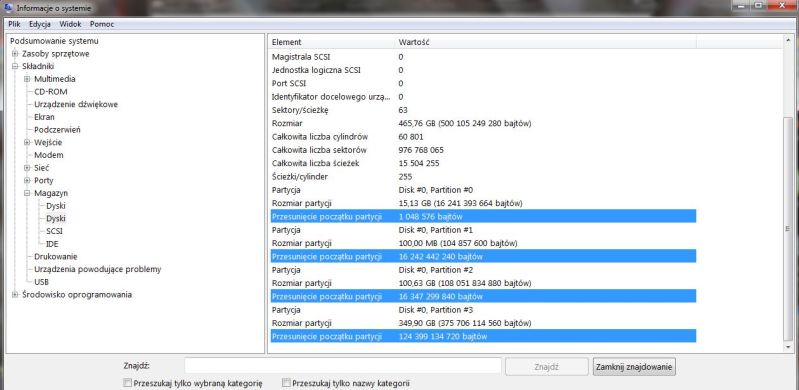Select the Podczerwień tree item
The image size is (799, 390).
tap(57, 130)
